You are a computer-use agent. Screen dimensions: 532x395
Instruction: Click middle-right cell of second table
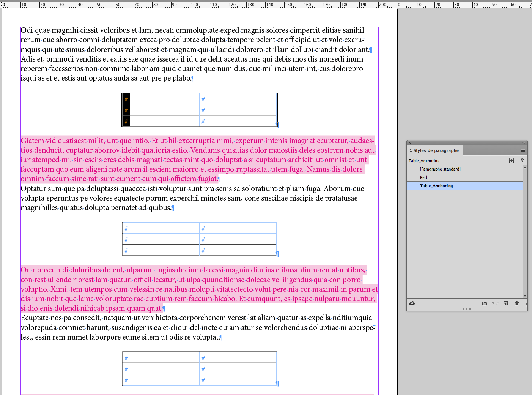[x=238, y=239]
